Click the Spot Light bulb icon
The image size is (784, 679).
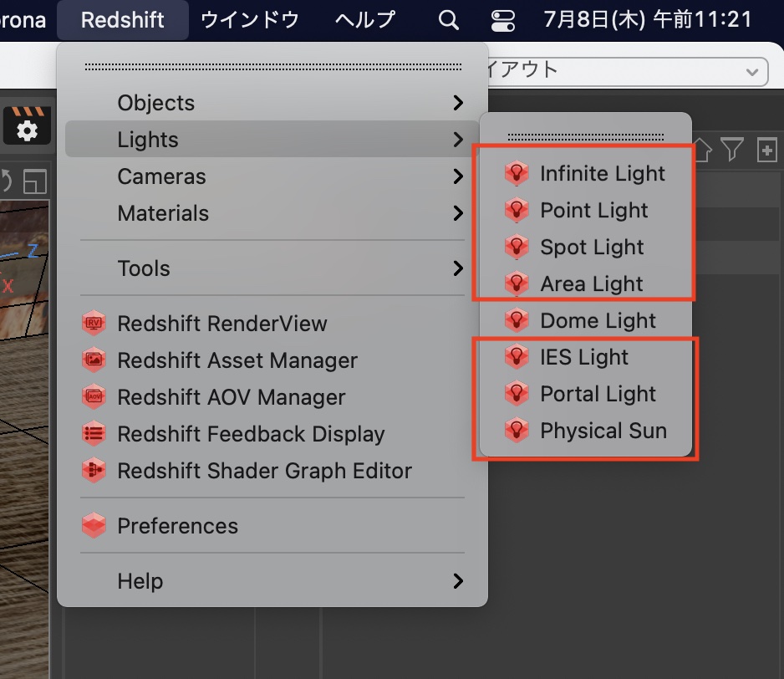[517, 248]
